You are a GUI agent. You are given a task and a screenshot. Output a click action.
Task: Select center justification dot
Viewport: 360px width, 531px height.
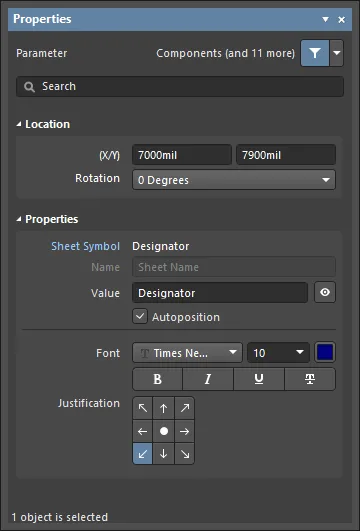tap(164, 431)
